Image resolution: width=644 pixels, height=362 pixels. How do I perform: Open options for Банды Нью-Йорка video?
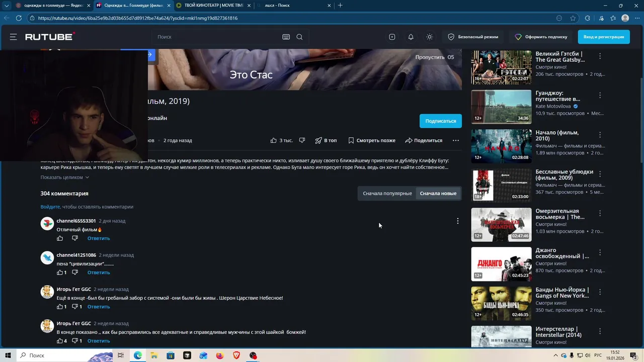(x=600, y=292)
